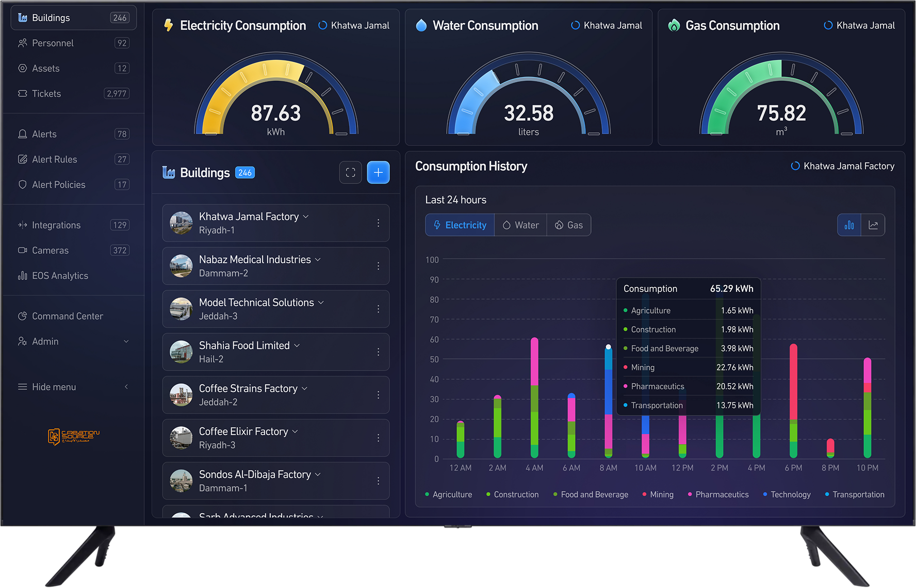Click the Gas Consumption flame icon
Screen dimensions: 916x588
pyautogui.click(x=674, y=25)
